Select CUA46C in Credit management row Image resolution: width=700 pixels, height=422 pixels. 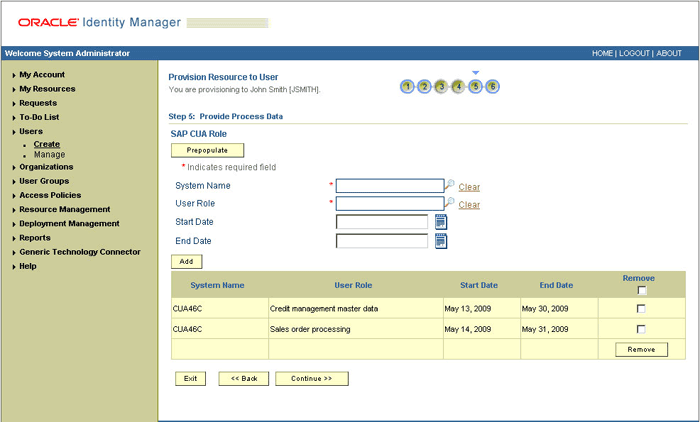point(220,309)
